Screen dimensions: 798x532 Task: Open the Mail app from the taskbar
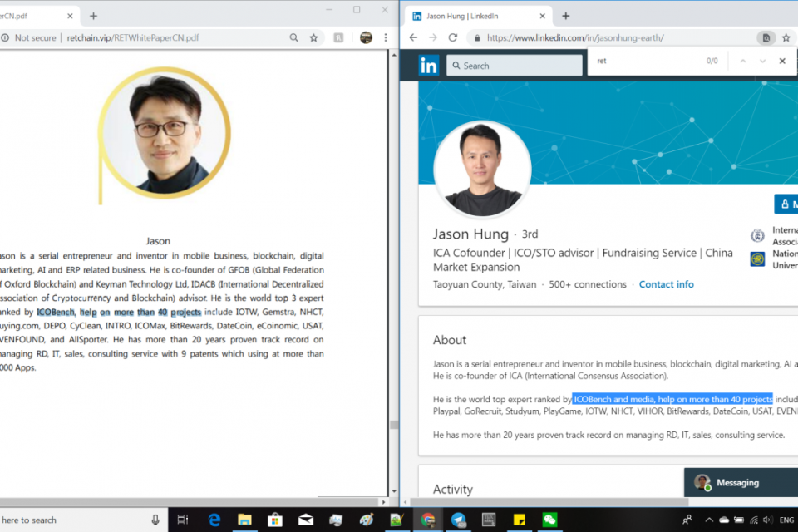(x=305, y=520)
